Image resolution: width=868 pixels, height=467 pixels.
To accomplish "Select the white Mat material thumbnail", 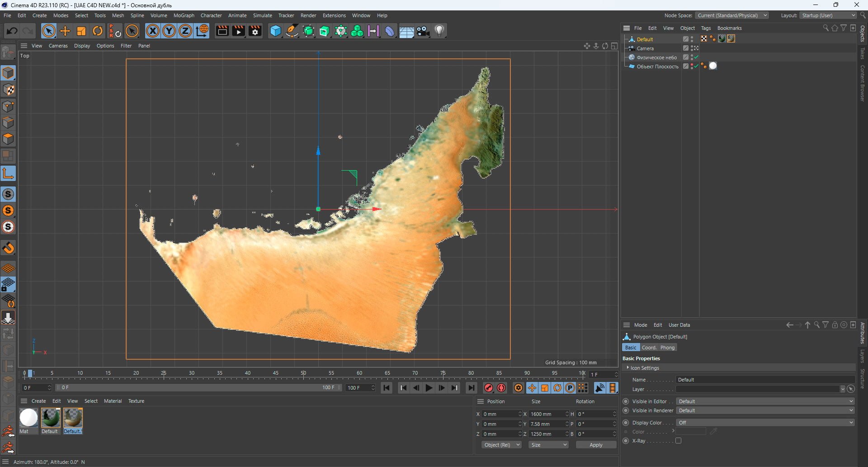I will tap(28, 418).
